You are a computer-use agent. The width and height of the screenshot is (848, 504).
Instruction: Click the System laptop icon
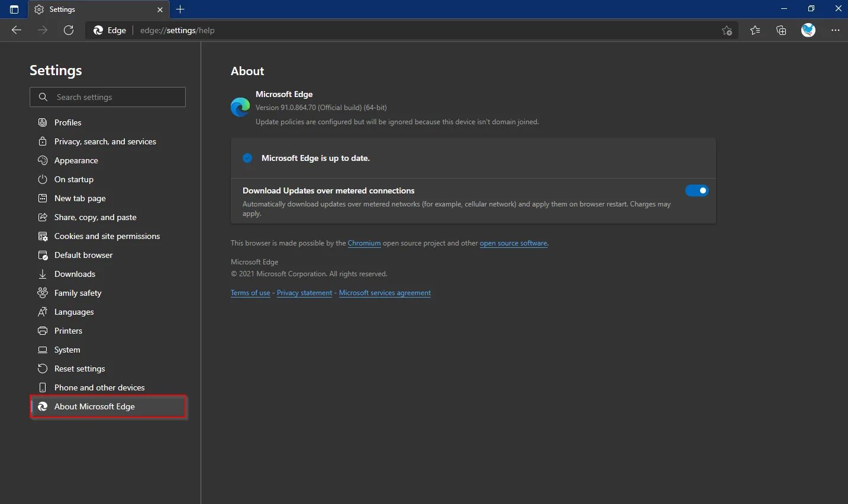43,350
